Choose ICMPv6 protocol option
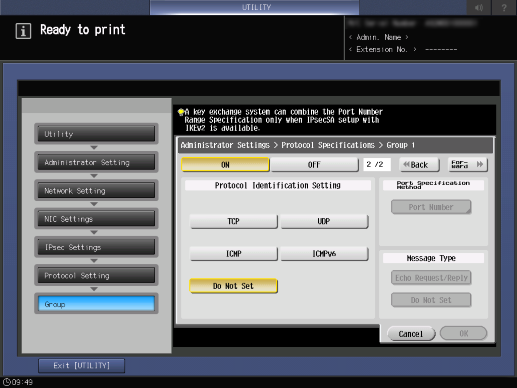The width and height of the screenshot is (517, 388). [324, 254]
